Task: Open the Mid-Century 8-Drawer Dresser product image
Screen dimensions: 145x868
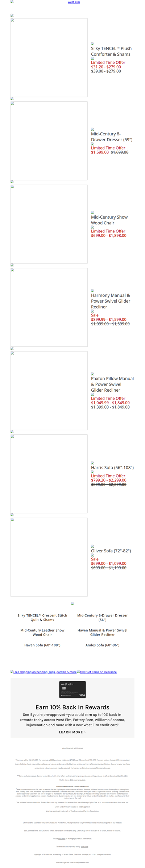Action: [x=49, y=141]
